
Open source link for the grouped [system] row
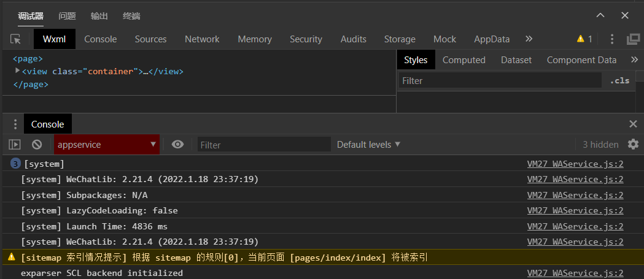point(575,164)
